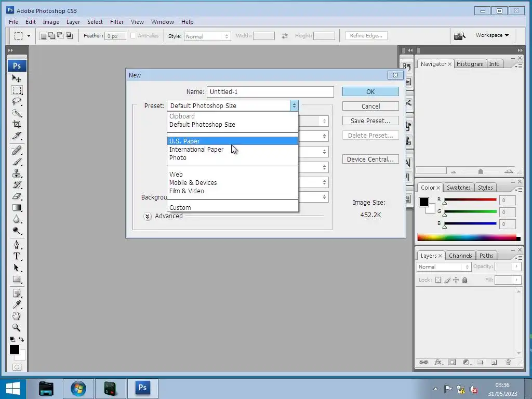Select the Eraser tool
This screenshot has width=532, height=399.
click(x=16, y=196)
